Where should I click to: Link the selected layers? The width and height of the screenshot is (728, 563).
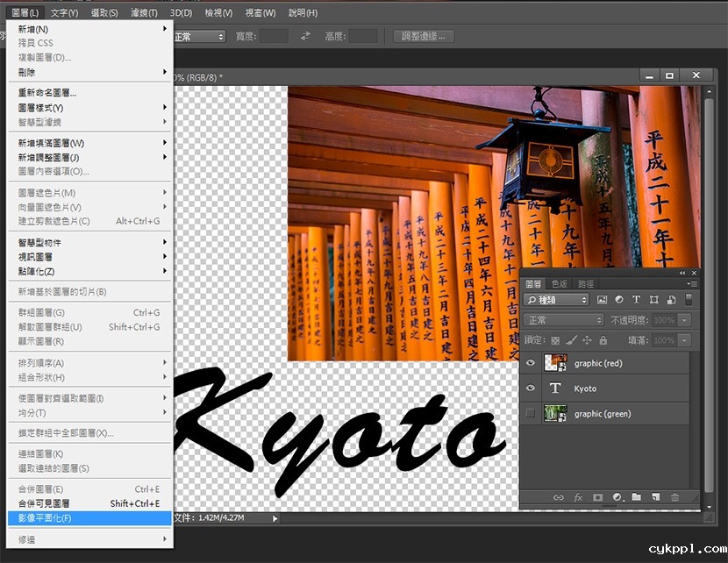tap(559, 497)
